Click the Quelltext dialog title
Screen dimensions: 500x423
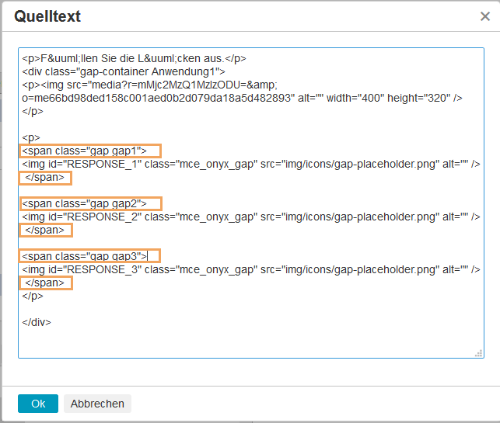tap(47, 16)
